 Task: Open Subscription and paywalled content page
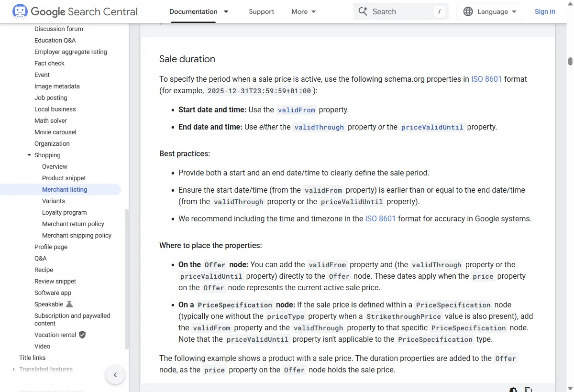(x=72, y=319)
